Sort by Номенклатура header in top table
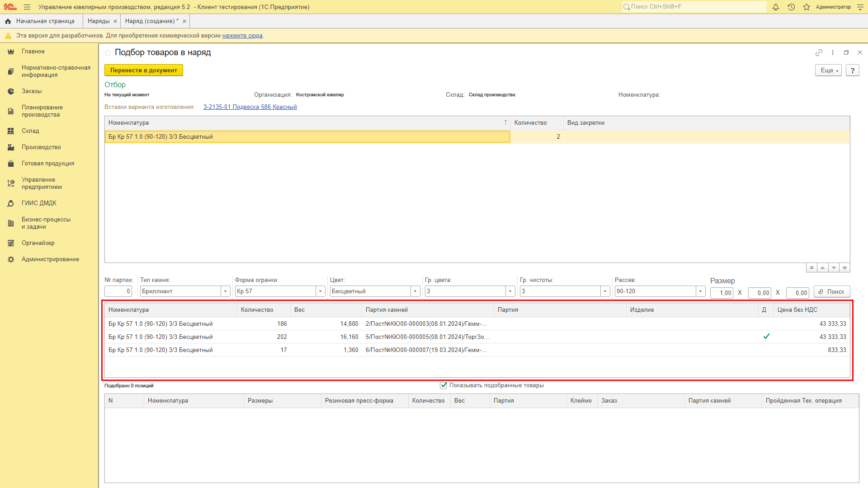The height and width of the screenshot is (488, 868). click(x=307, y=123)
